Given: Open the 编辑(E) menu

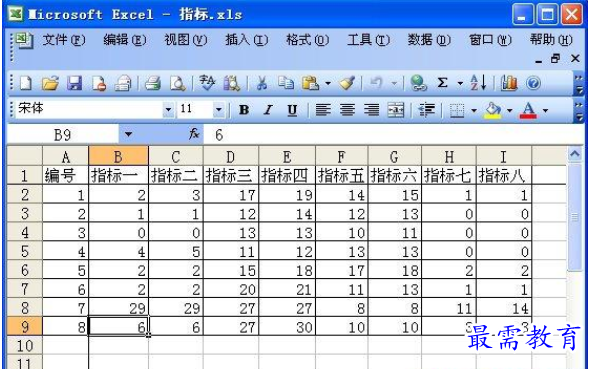Looking at the screenshot, I should click(x=125, y=39).
